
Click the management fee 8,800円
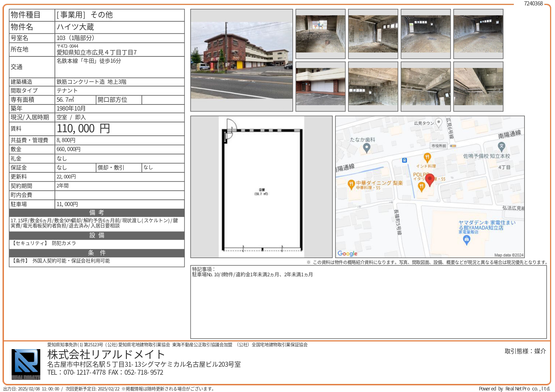coord(66,140)
